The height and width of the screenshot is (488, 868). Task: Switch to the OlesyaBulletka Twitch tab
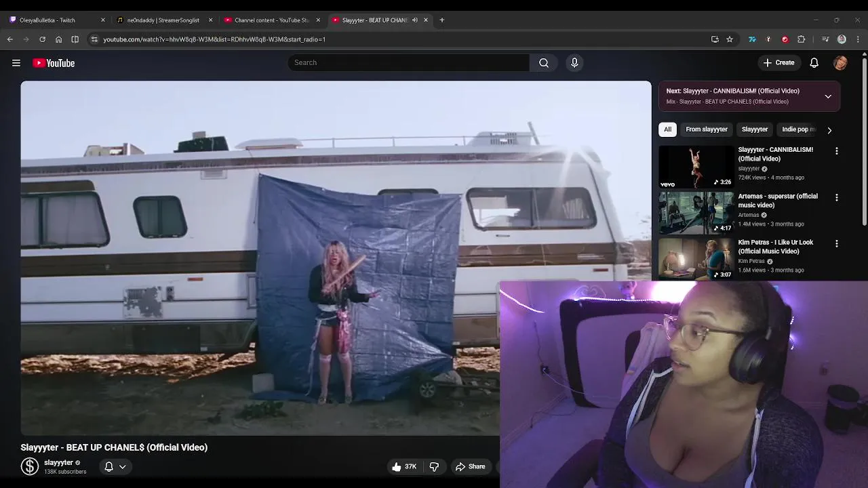click(56, 20)
